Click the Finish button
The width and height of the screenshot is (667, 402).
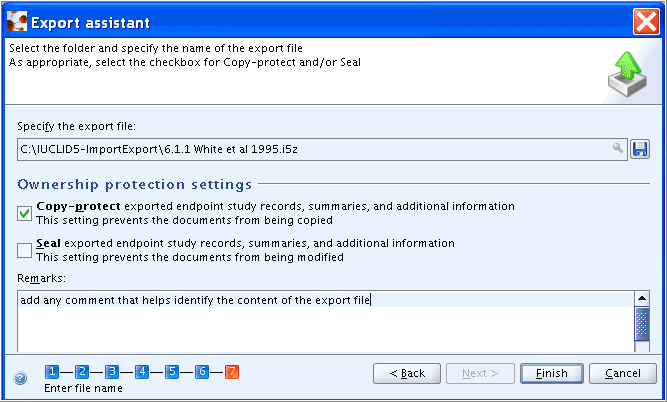[x=552, y=373]
